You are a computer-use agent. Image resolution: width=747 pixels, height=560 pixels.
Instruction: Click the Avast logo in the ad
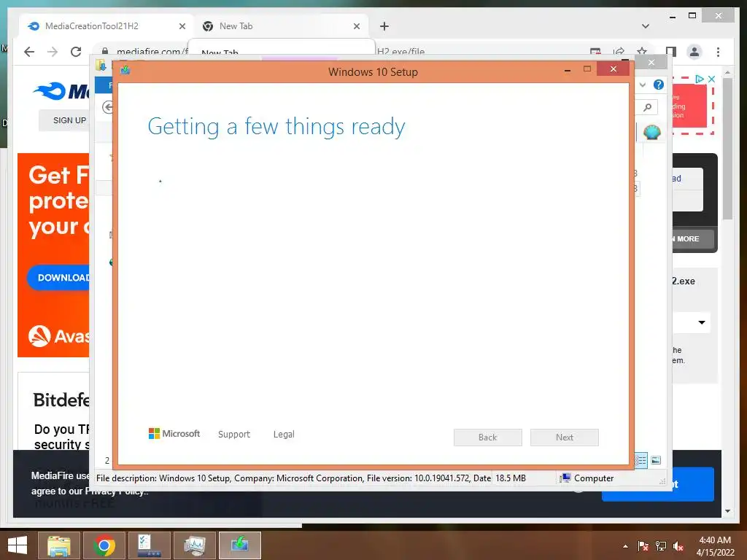coord(58,336)
